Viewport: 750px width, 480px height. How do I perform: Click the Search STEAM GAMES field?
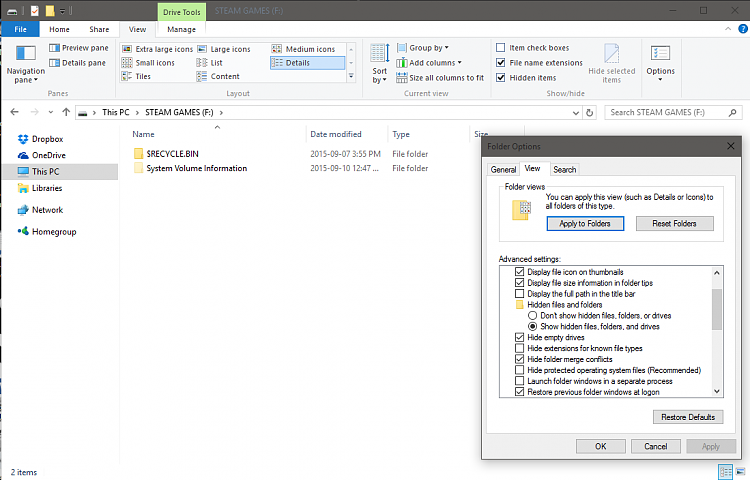tap(670, 112)
